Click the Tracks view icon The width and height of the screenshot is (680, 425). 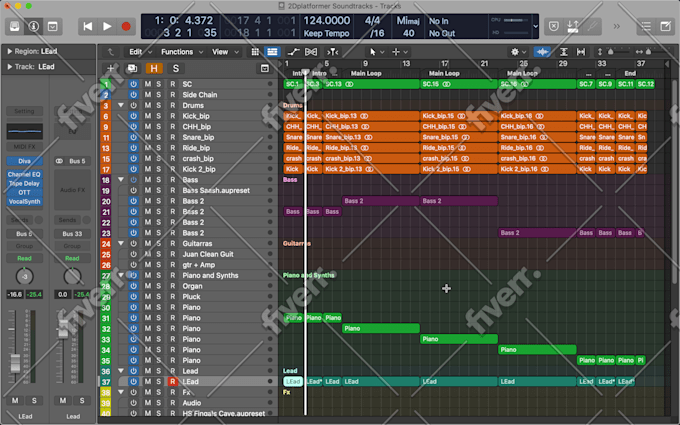272,52
